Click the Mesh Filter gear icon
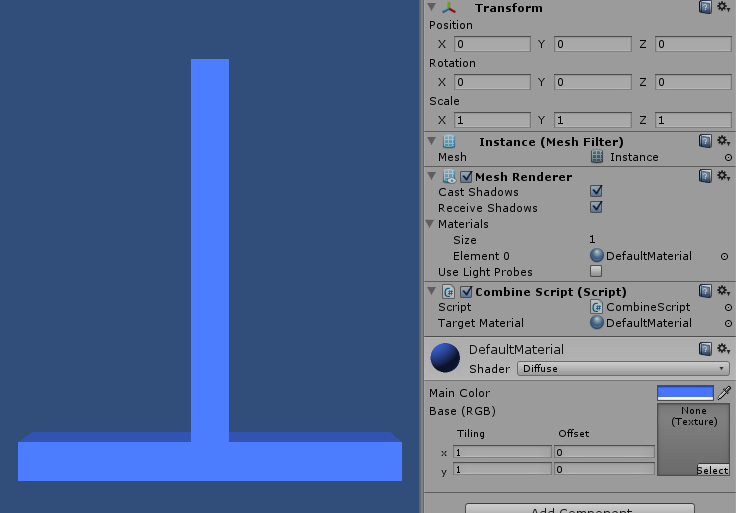The width and height of the screenshot is (736, 513). [x=723, y=141]
